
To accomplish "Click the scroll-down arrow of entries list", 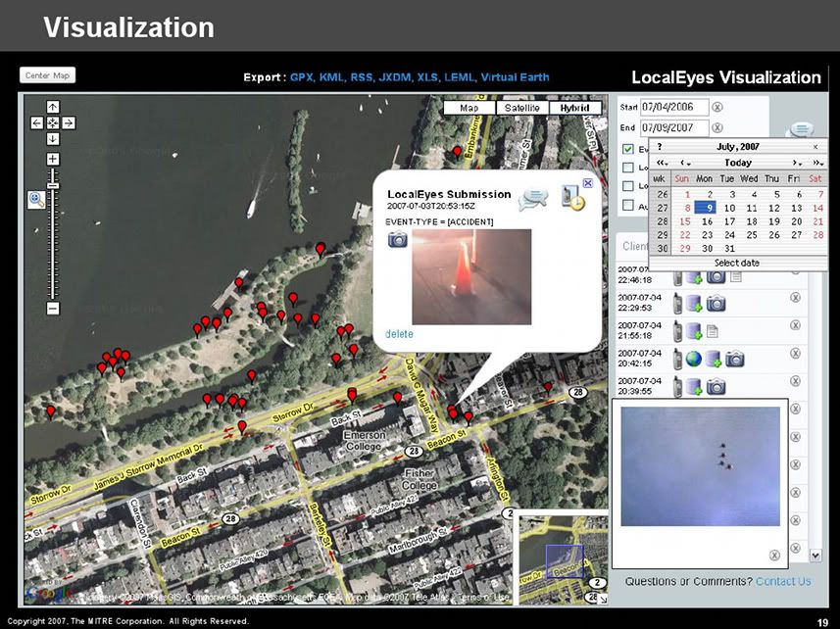I will [815, 556].
